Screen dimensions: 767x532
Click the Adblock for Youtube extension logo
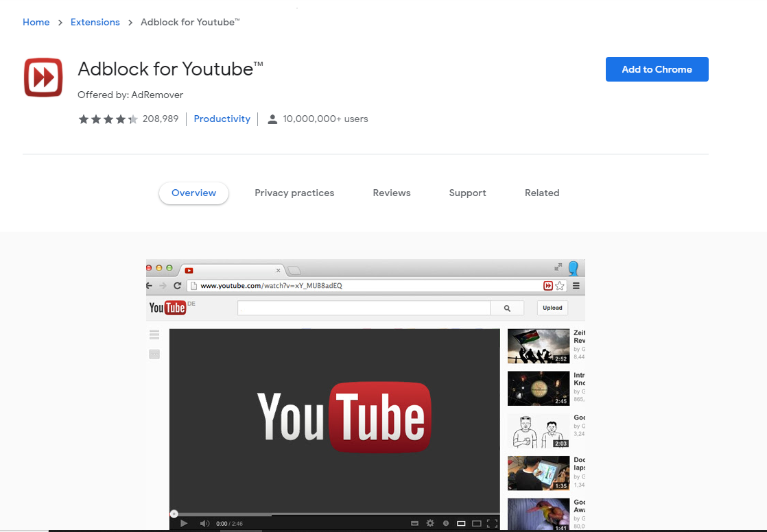point(43,77)
